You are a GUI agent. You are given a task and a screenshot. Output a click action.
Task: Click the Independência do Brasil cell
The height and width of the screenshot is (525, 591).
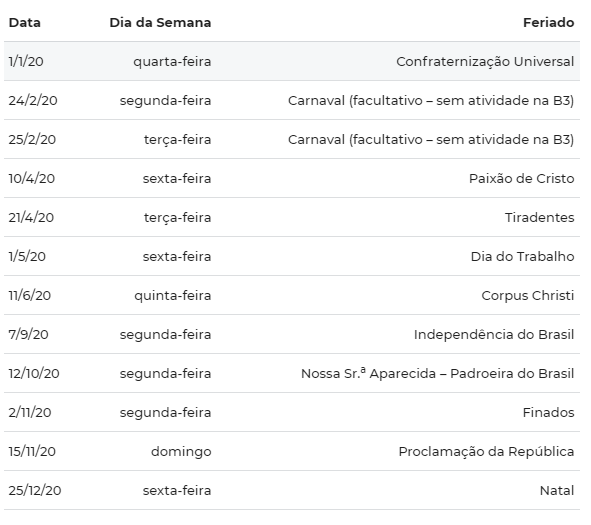click(x=494, y=335)
